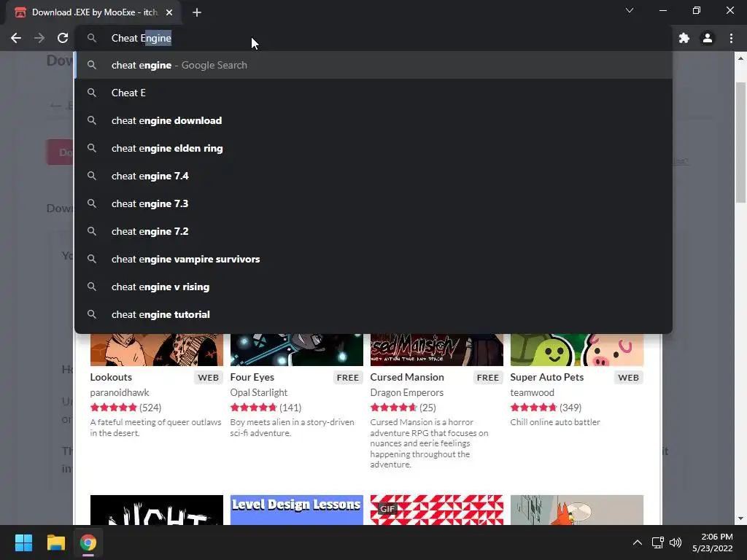
Task: Visit the paranoidhawk author page
Action: click(120, 392)
